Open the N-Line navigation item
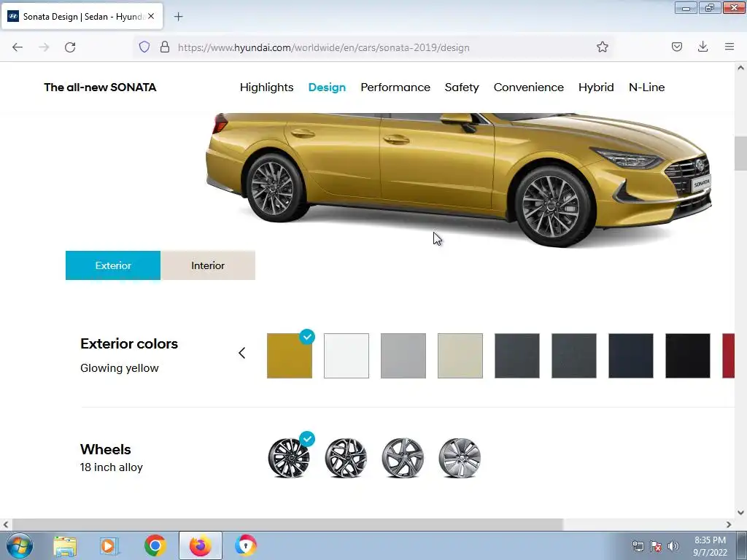 (646, 87)
